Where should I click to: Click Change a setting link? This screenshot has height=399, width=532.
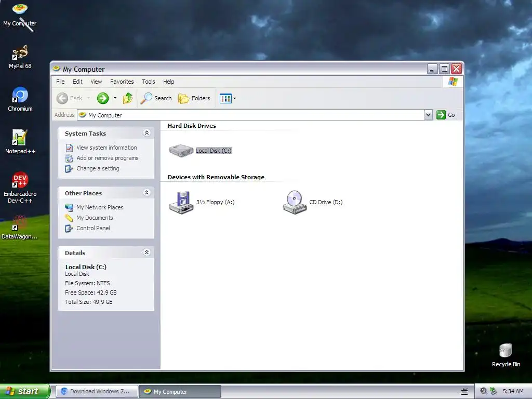[98, 168]
